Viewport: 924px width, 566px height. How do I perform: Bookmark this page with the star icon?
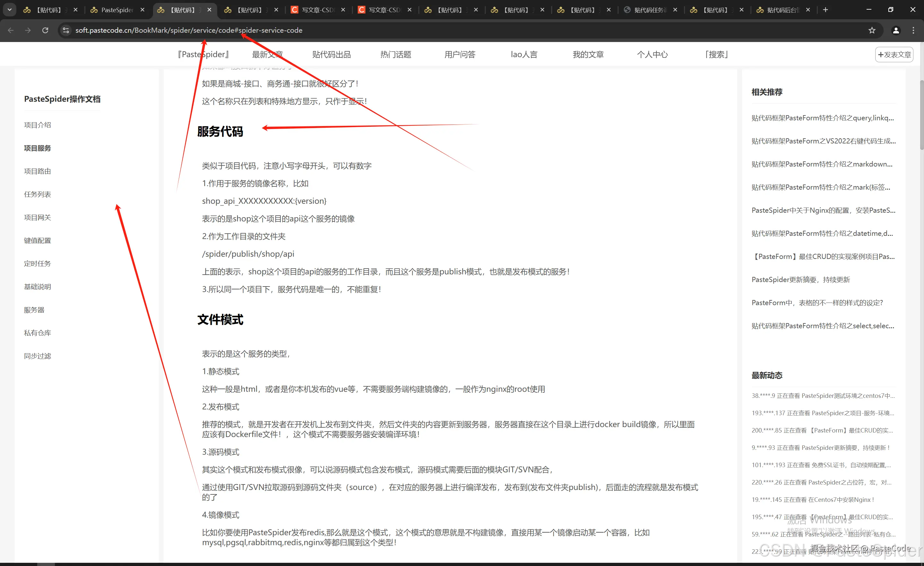pyautogui.click(x=872, y=30)
